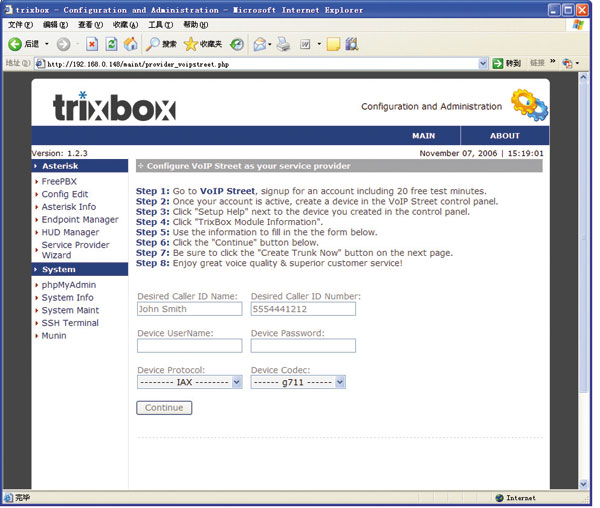Open Favorites with the star icon
600x508 pixels.
(191, 44)
